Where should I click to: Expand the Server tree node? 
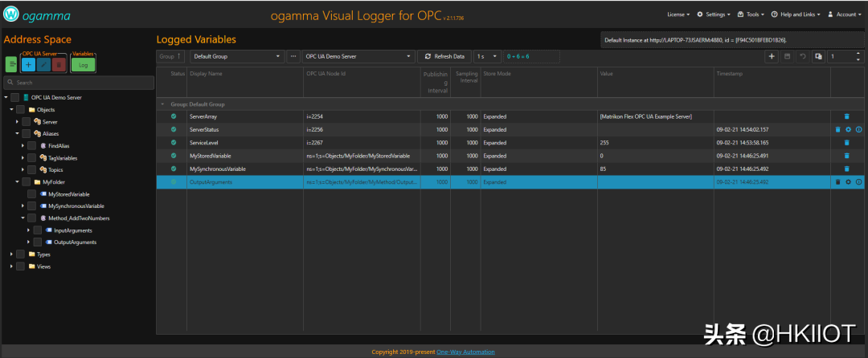coord(17,121)
